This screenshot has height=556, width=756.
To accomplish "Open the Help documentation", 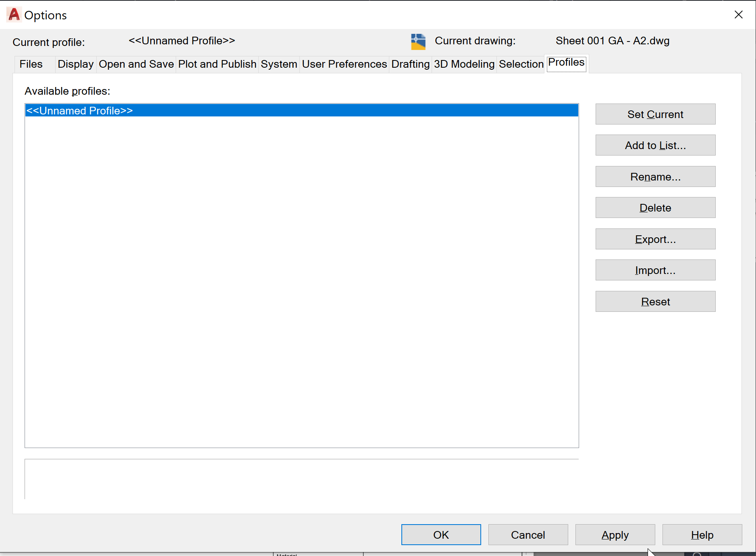I will tap(702, 535).
